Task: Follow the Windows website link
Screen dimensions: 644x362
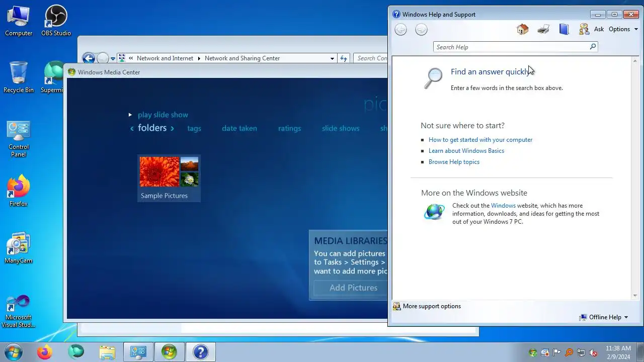Action: 503,206
